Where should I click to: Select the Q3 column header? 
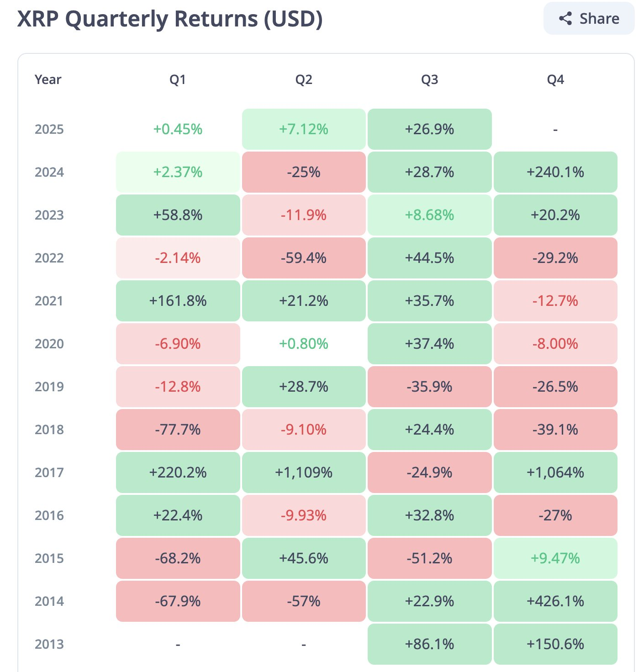point(429,80)
